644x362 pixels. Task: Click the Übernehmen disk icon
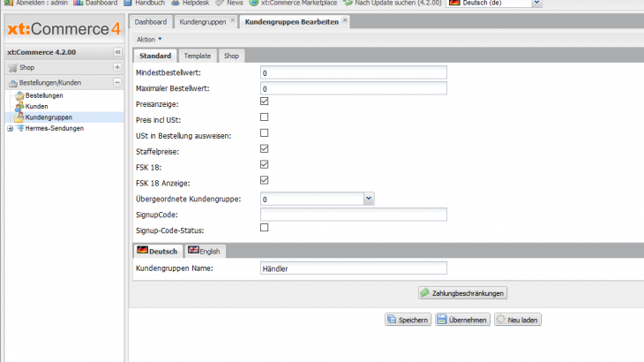coord(441,320)
